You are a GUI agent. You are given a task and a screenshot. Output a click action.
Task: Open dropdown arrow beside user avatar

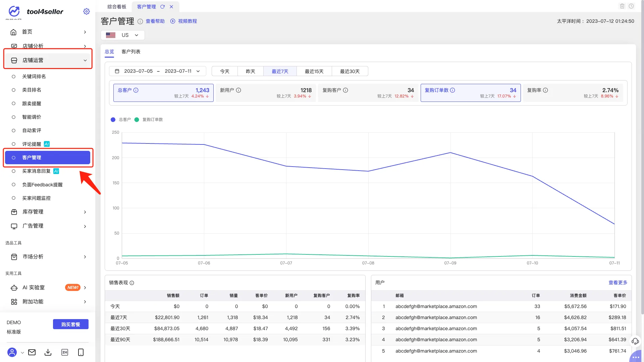pyautogui.click(x=22, y=353)
